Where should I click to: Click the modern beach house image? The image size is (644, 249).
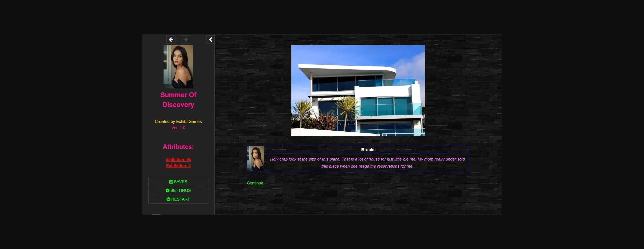(x=358, y=91)
